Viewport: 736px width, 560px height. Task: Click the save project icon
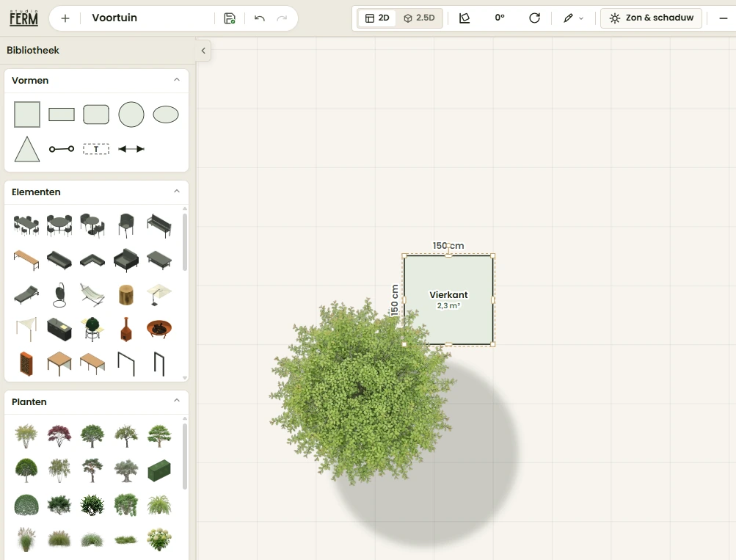click(230, 18)
